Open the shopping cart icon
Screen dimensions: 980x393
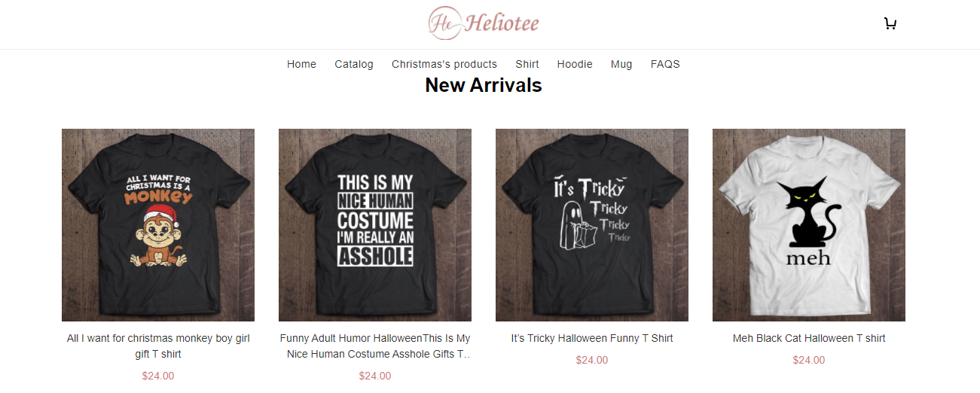890,23
